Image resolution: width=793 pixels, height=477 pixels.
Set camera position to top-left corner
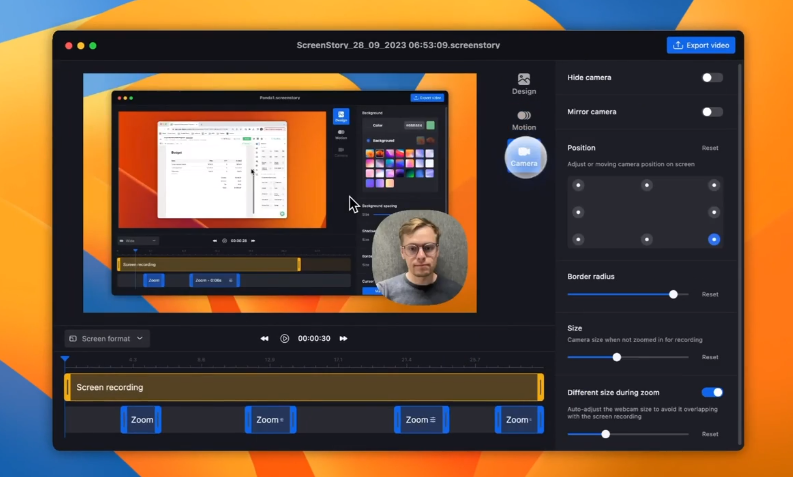[578, 185]
